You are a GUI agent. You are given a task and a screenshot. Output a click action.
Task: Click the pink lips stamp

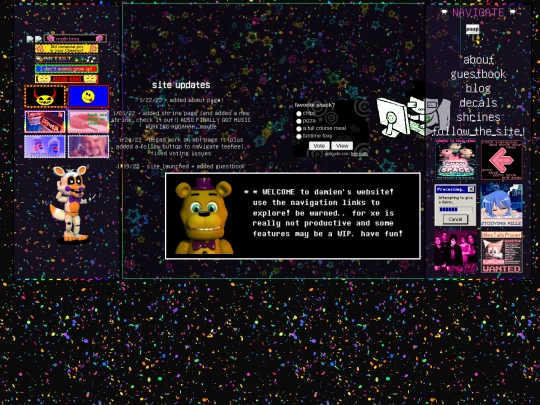click(89, 122)
